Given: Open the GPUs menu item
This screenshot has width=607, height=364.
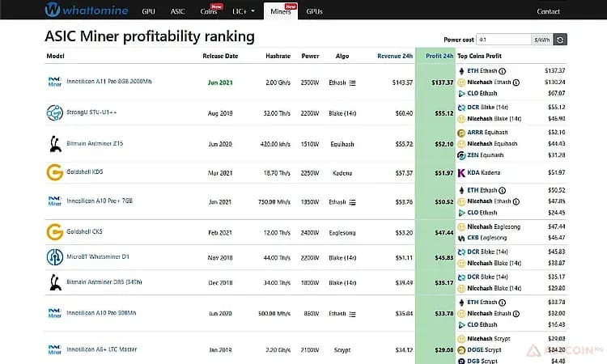Looking at the screenshot, I should (314, 11).
